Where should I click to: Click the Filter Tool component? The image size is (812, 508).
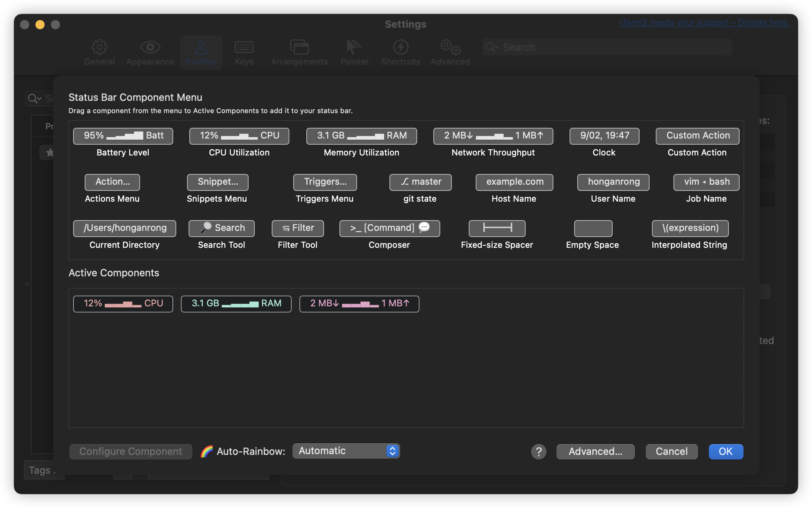pyautogui.click(x=297, y=228)
